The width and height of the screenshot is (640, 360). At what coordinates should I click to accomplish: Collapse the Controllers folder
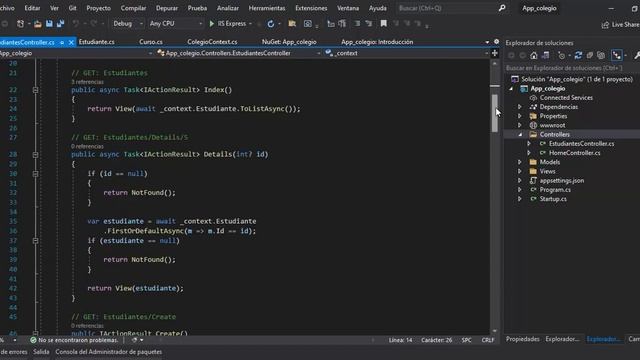pyautogui.click(x=520, y=134)
